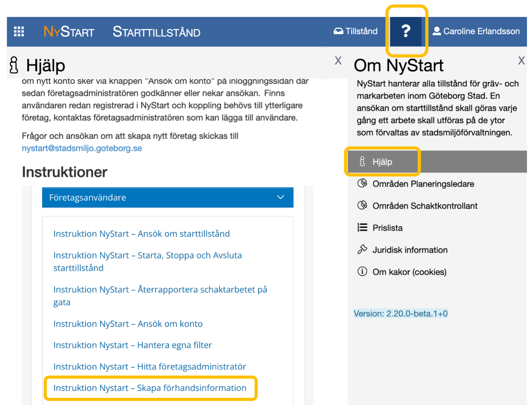Click the info figure icon beside Hjälp menu entry

tap(362, 161)
